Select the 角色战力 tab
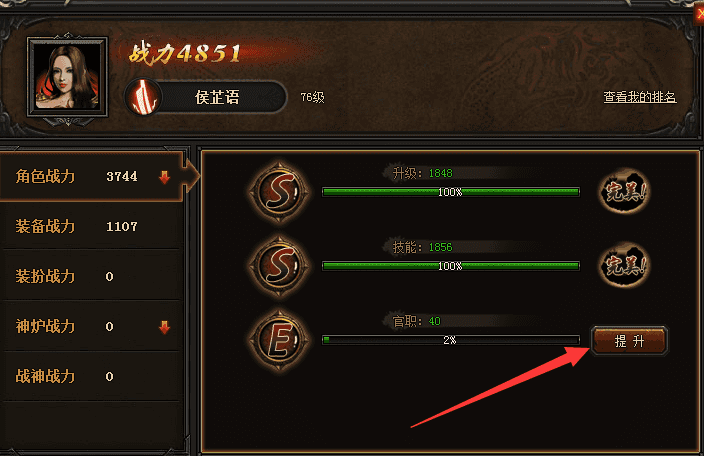Image resolution: width=704 pixels, height=456 pixels. (92, 176)
